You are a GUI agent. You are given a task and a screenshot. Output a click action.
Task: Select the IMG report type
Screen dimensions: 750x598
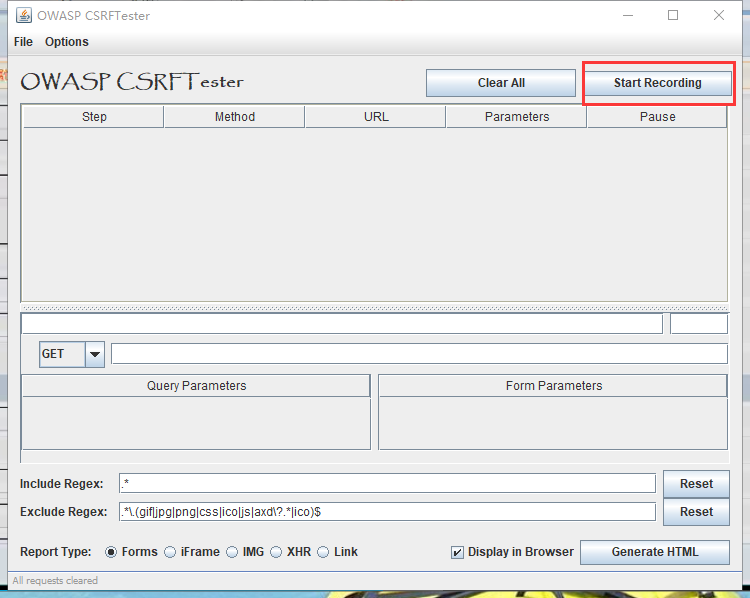232,552
